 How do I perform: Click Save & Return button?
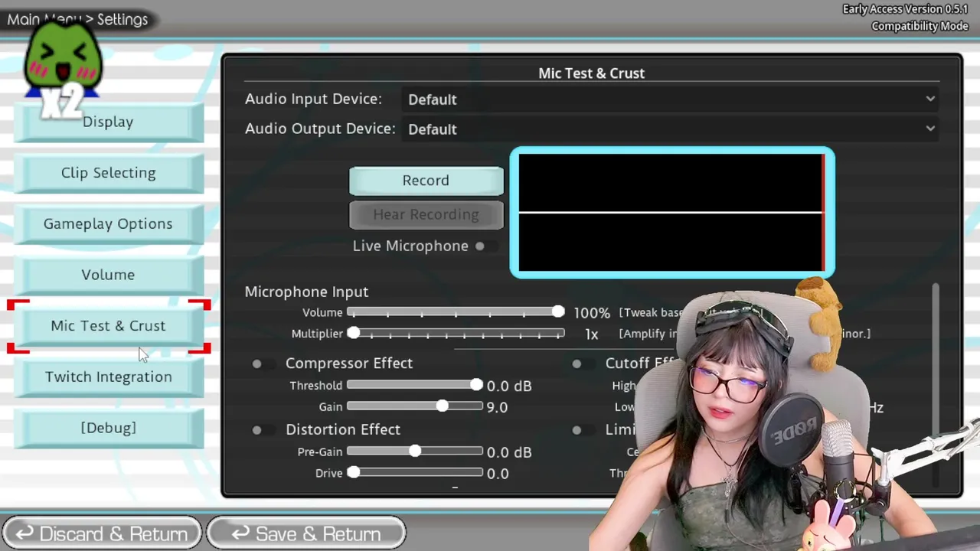306,533
